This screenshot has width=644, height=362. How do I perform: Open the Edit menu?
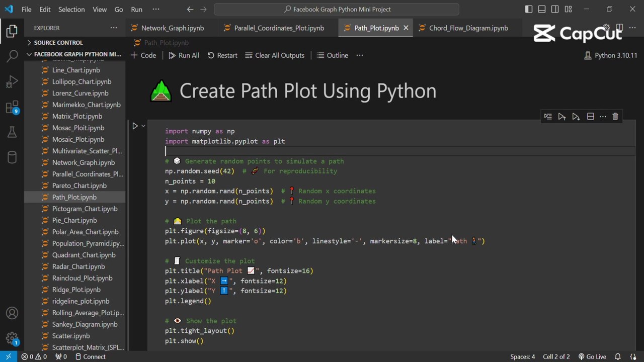click(x=45, y=9)
